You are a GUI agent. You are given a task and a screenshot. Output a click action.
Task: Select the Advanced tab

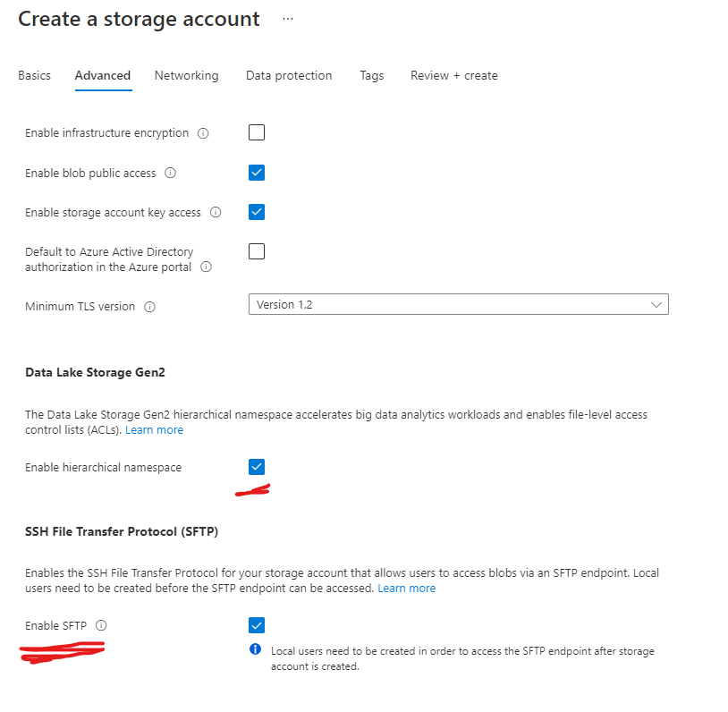[x=103, y=75]
